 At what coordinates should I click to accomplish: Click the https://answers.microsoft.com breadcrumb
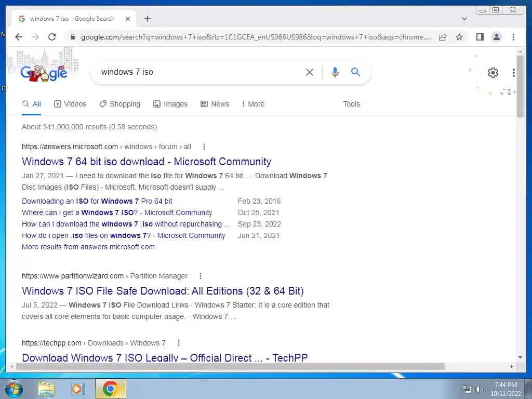[107, 147]
